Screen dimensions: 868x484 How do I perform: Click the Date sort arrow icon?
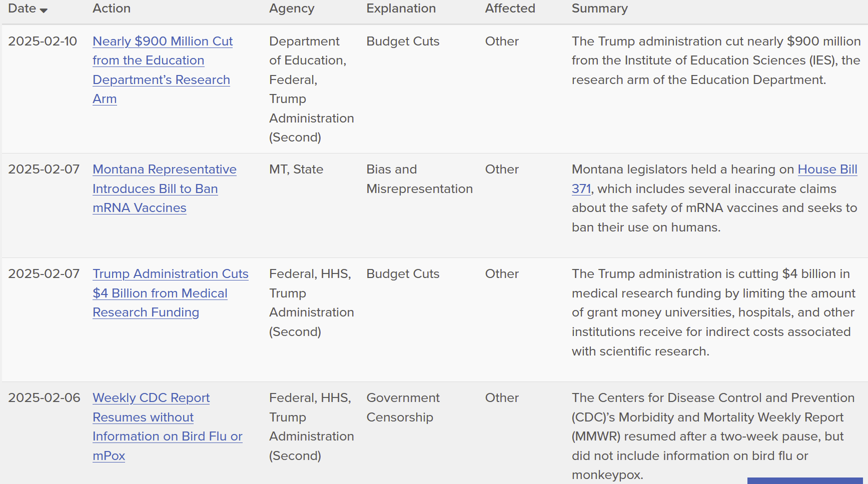click(x=44, y=10)
